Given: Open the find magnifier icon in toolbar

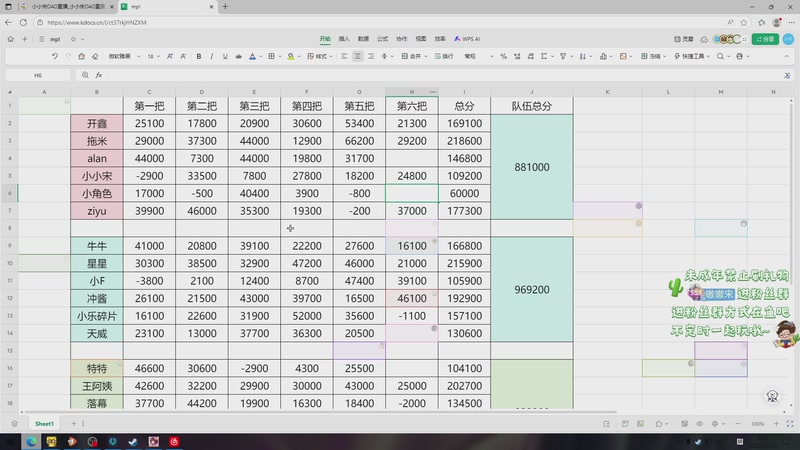Looking at the screenshot, I should pos(720,56).
